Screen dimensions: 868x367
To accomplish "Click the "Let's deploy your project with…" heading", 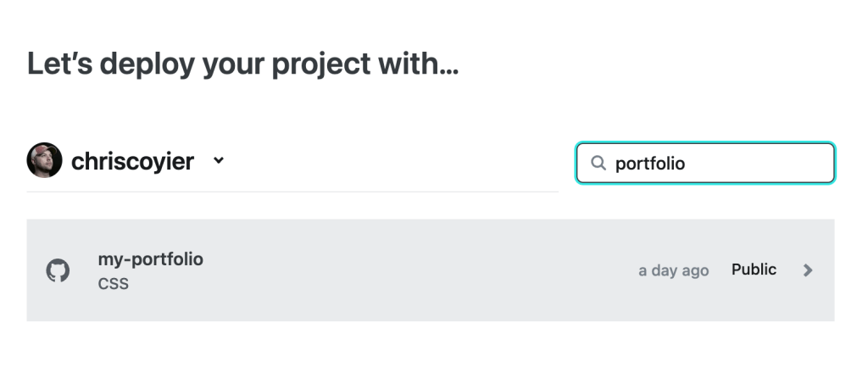I will point(242,64).
